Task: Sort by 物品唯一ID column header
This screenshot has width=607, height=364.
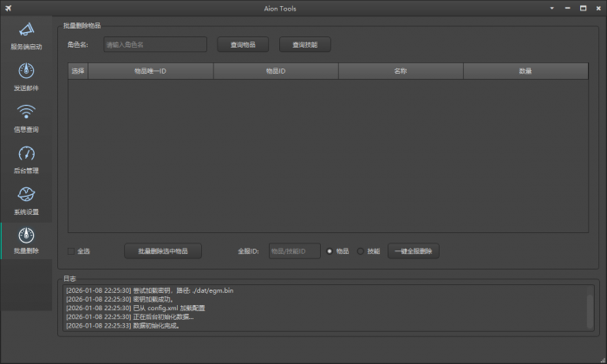Action: coord(151,71)
